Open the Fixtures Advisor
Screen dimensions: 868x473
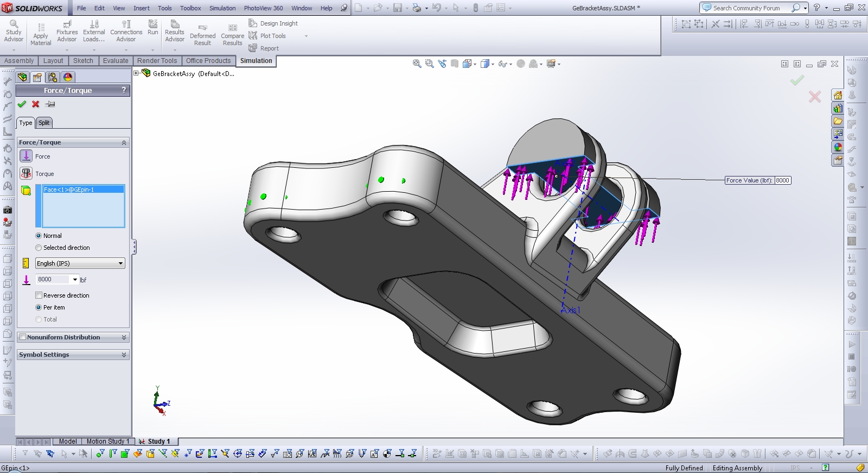pyautogui.click(x=67, y=31)
